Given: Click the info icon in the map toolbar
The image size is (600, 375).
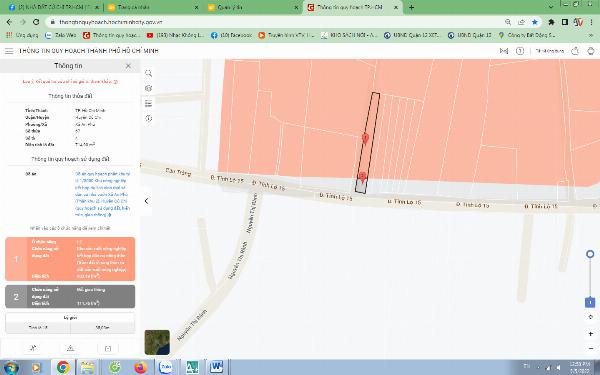Looking at the screenshot, I should pyautogui.click(x=148, y=118).
